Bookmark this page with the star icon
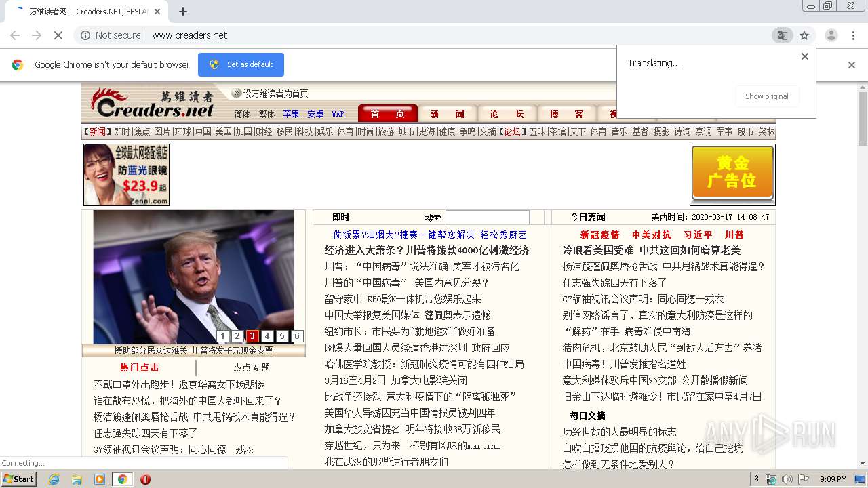The width and height of the screenshot is (868, 488). click(x=804, y=35)
